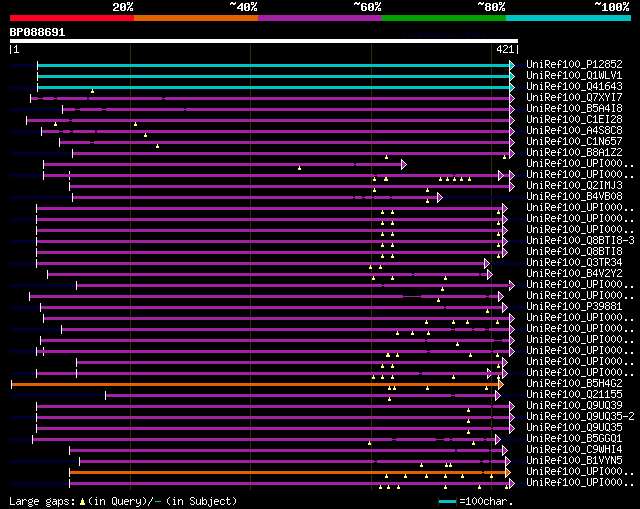This screenshot has height=509, width=640.
Task: Click the cyan arrowhead on the Q1WLV1 row
Action: [512, 76]
